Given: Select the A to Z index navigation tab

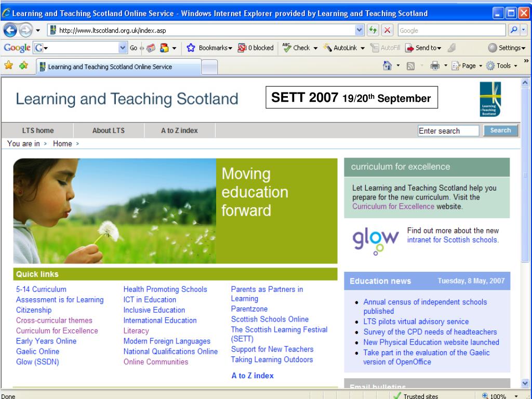Looking at the screenshot, I should 179,130.
